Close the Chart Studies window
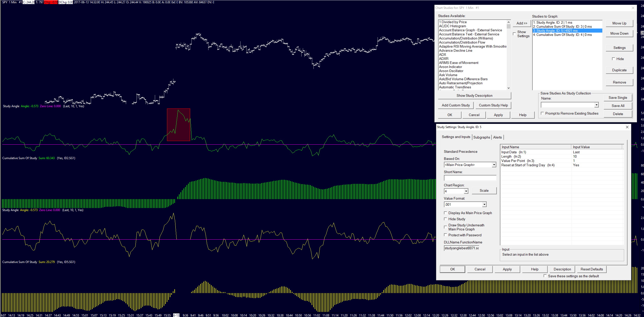The width and height of the screenshot is (644, 317). click(633, 8)
